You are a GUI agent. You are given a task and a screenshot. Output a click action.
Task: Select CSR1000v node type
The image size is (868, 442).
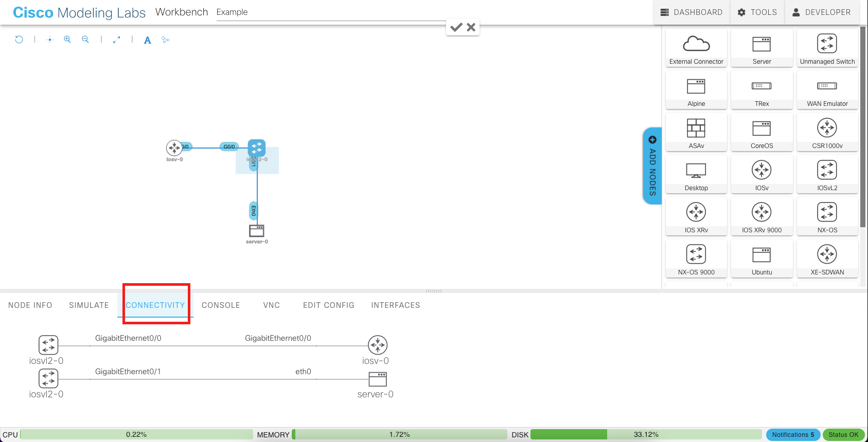click(x=827, y=132)
